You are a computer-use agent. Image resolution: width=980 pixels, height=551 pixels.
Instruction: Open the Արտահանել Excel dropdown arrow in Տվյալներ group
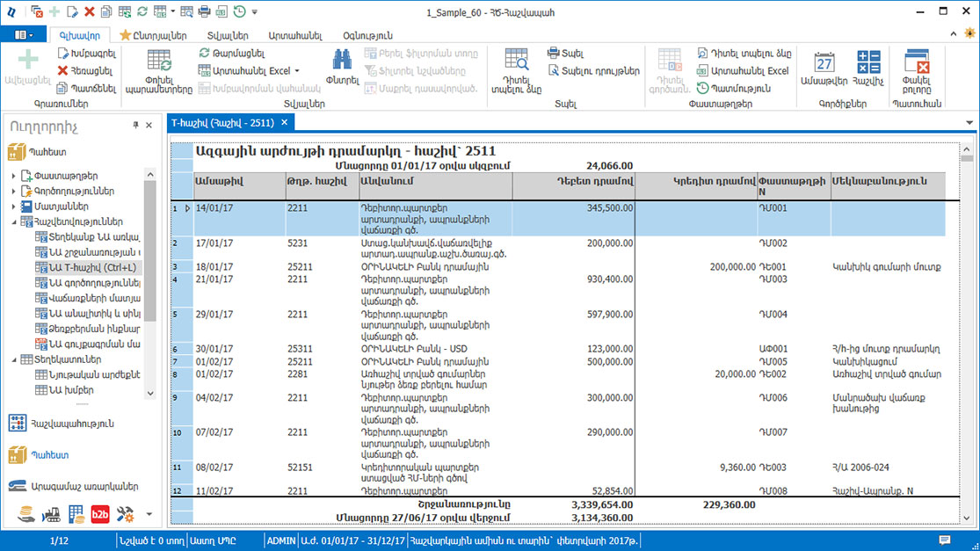click(297, 70)
